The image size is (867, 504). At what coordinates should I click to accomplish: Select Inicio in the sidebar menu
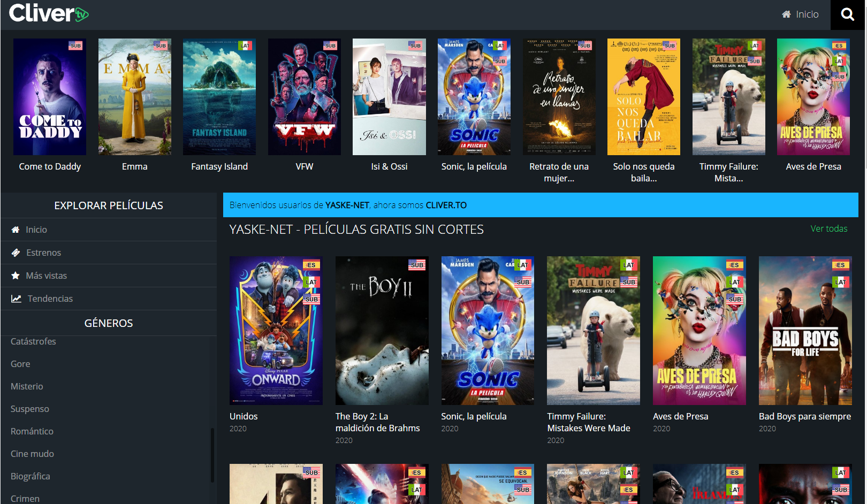point(109,230)
